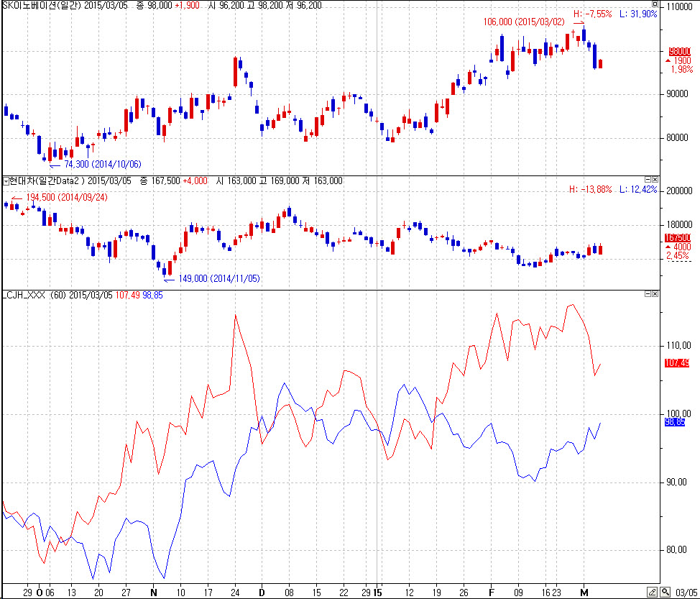Click the L: 12,42% label in 현대차 pane
Image resolution: width=700 pixels, height=599 pixels.
[638, 189]
